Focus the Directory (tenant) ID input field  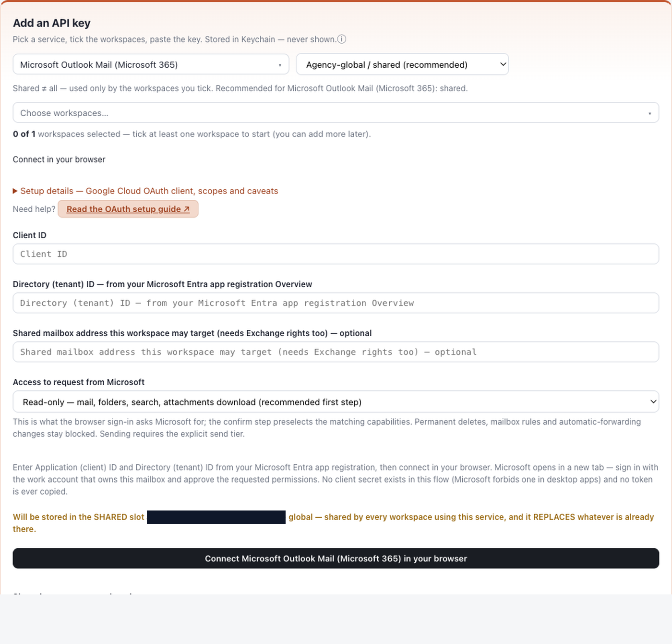(x=336, y=303)
